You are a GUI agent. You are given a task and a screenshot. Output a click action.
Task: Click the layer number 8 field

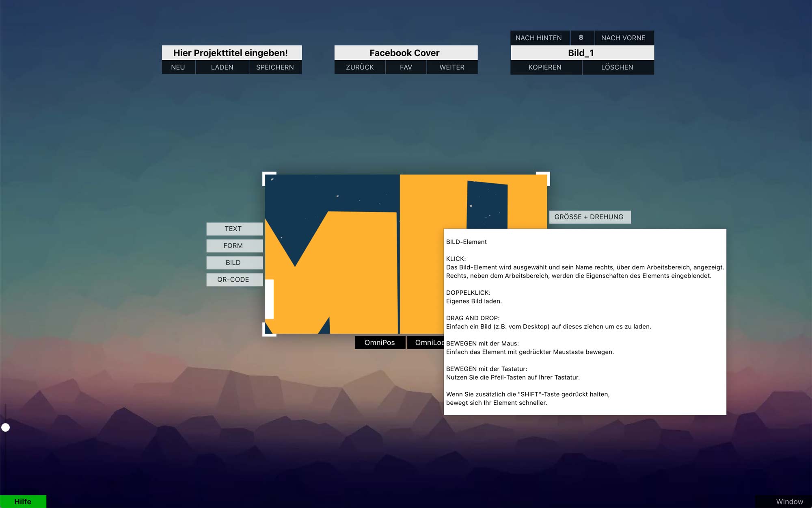581,38
